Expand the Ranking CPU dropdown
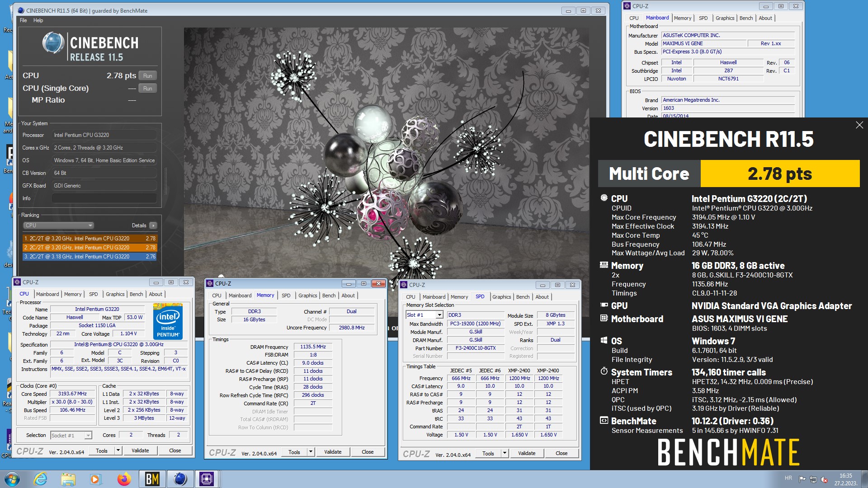 (58, 225)
